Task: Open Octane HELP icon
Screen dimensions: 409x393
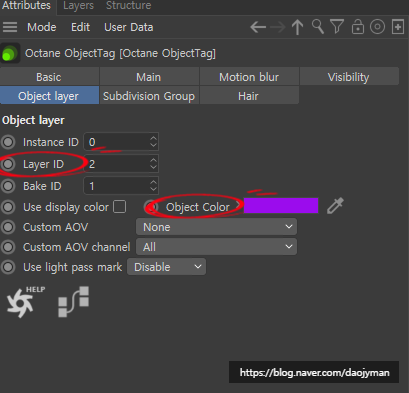Action: tap(25, 302)
